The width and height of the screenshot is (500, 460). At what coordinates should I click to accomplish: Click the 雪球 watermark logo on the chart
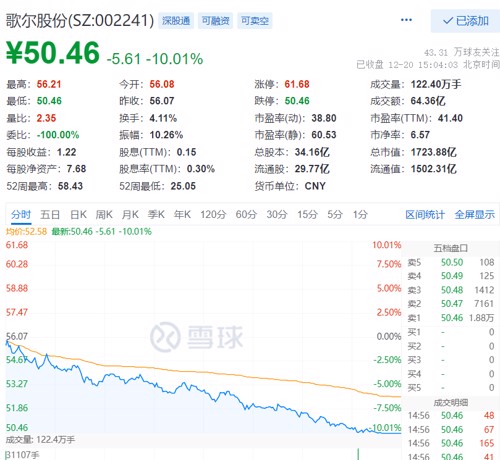pos(197,337)
